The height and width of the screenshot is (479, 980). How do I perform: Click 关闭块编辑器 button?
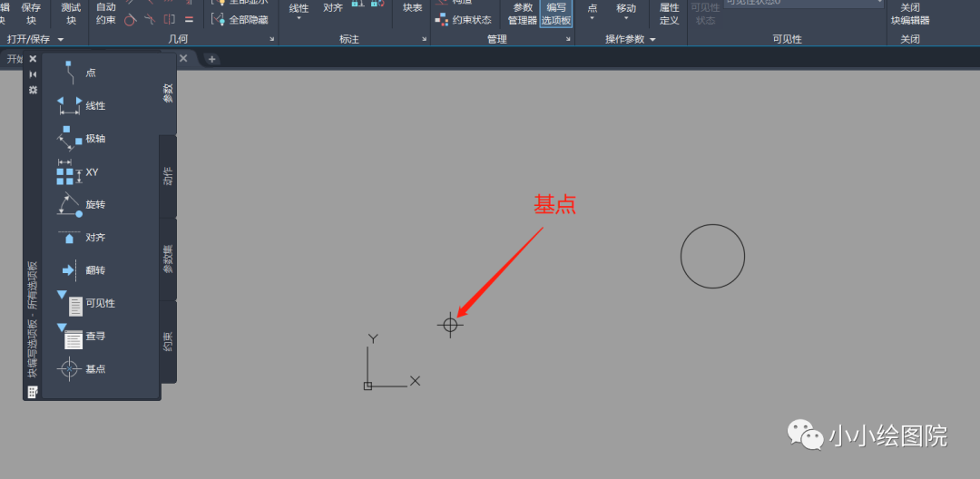pyautogui.click(x=910, y=14)
